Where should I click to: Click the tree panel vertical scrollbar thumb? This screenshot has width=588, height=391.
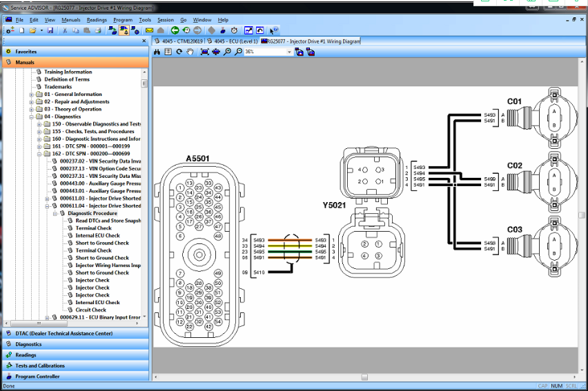tap(144, 83)
